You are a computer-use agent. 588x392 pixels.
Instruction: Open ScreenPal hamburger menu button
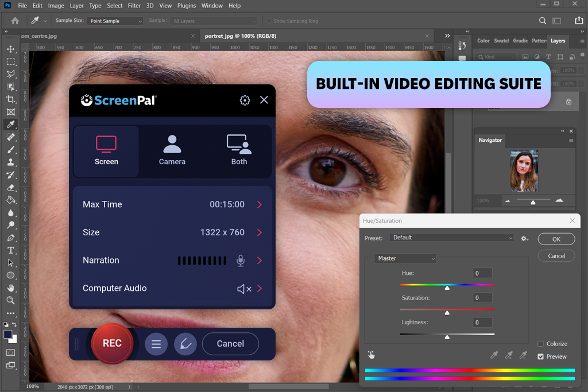pyautogui.click(x=156, y=344)
